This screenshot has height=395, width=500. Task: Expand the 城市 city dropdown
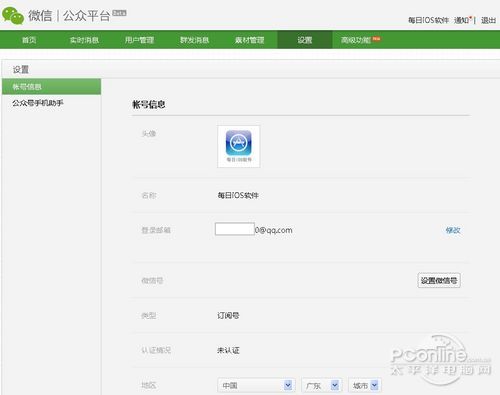(x=365, y=385)
